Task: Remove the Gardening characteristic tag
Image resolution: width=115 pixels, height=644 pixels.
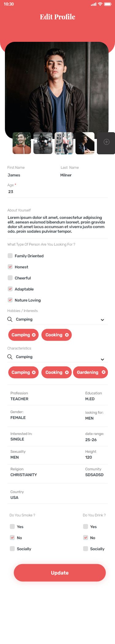Action: pos(103,372)
